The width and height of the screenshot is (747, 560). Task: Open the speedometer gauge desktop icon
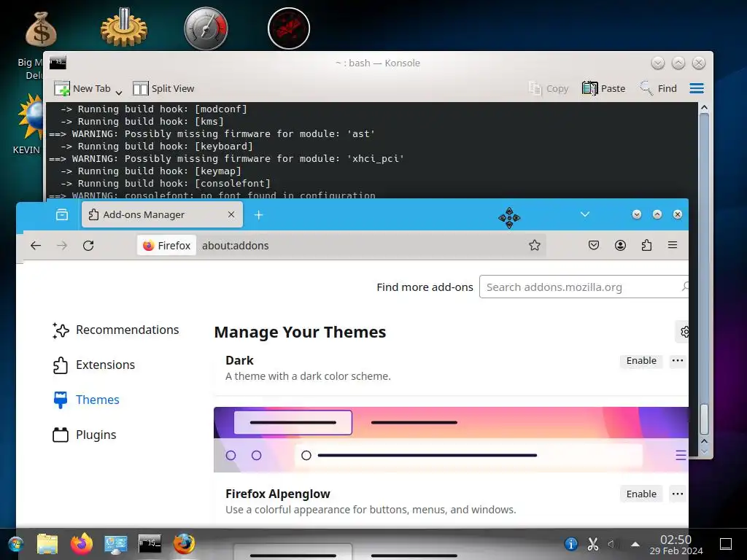[206, 28]
